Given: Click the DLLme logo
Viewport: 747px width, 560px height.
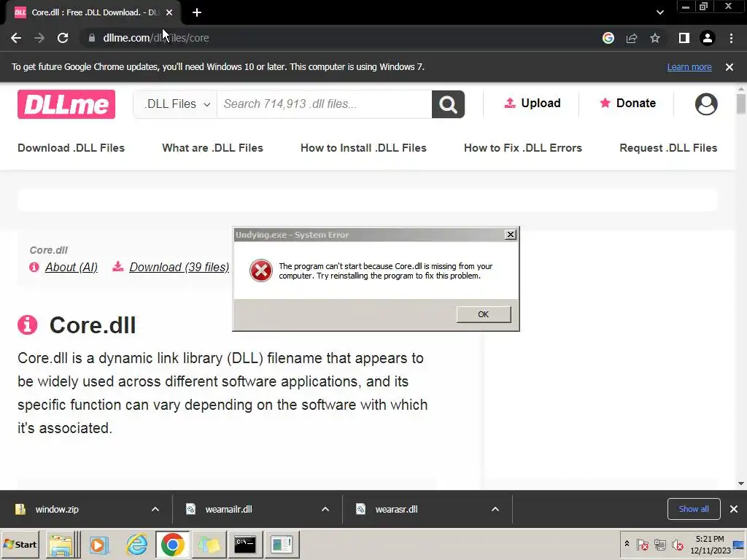Looking at the screenshot, I should (x=66, y=104).
